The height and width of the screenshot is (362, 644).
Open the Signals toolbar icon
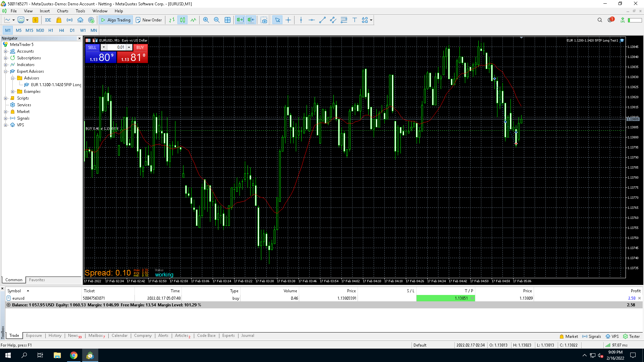coord(70,20)
